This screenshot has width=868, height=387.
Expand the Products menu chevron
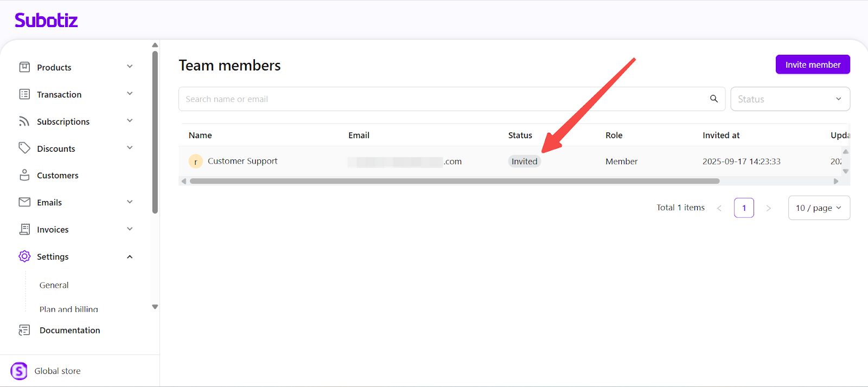tap(130, 67)
